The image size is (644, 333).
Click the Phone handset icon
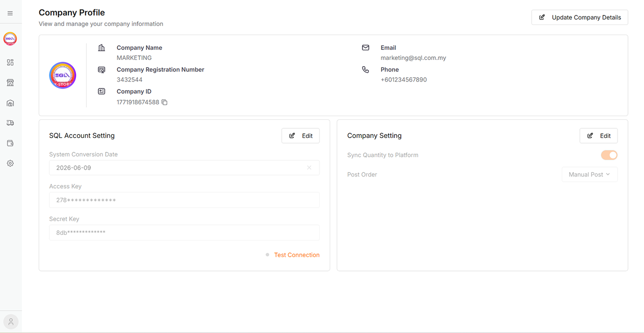pyautogui.click(x=365, y=69)
